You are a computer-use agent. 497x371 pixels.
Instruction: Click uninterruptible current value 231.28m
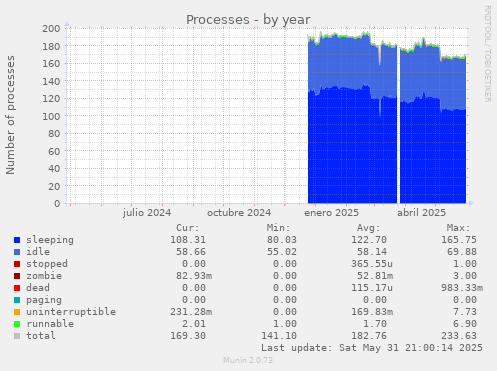[x=191, y=312]
